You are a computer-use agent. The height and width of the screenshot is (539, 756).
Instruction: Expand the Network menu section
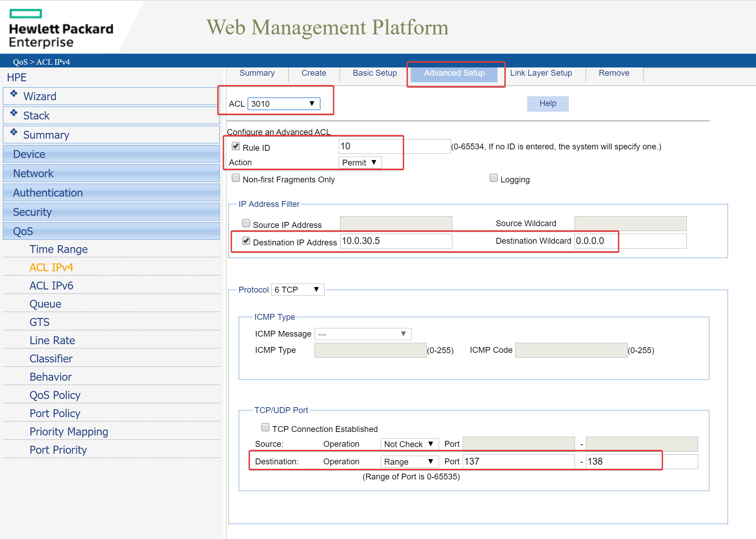click(111, 173)
